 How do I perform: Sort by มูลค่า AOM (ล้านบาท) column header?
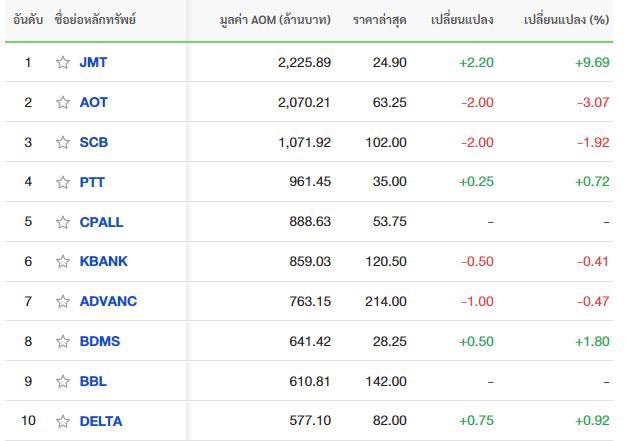[275, 19]
